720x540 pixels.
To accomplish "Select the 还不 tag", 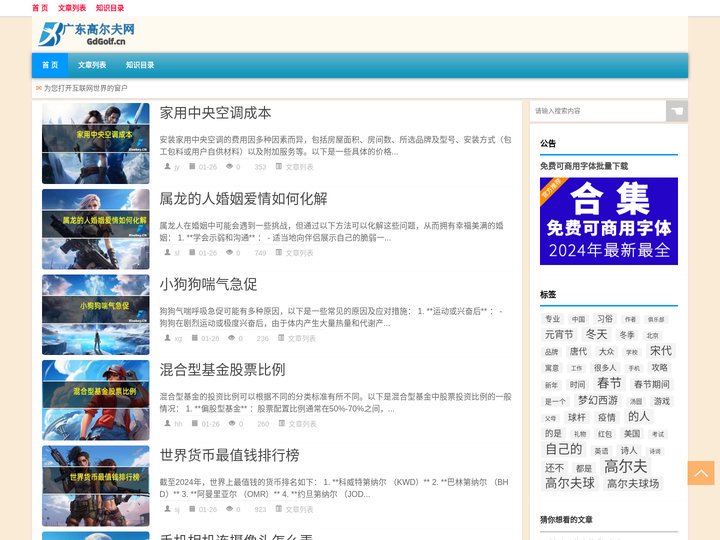I will 555,468.
